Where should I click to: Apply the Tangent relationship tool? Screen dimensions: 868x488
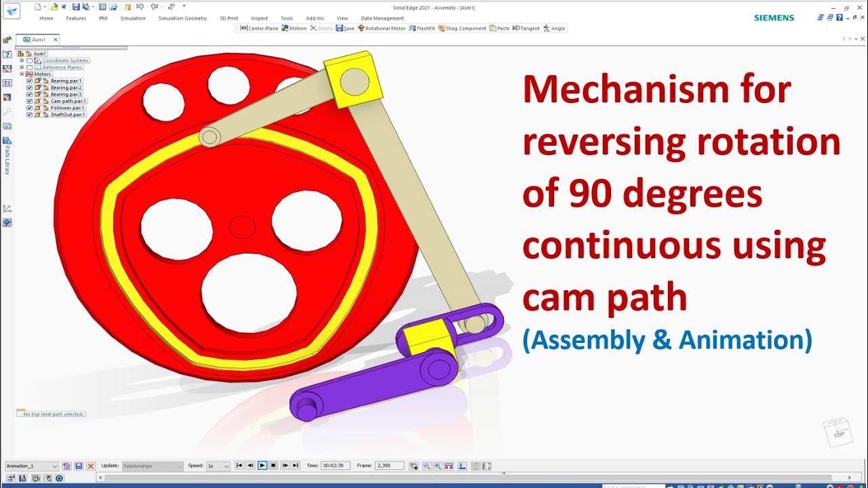(x=526, y=28)
